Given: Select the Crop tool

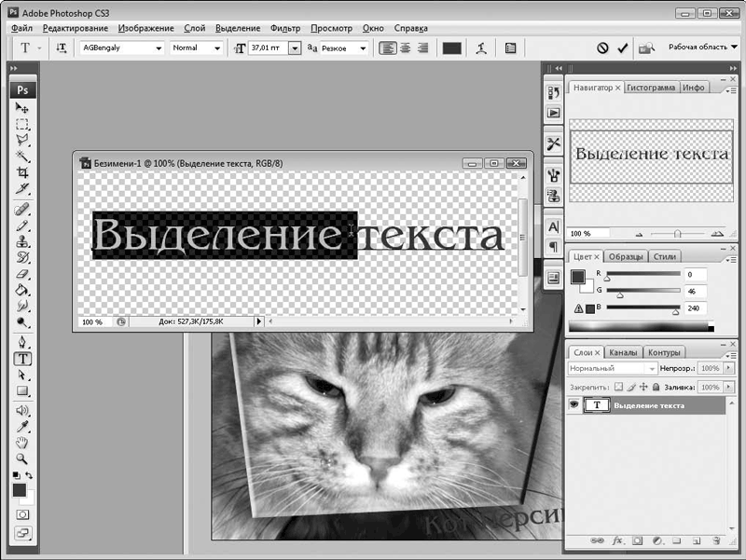Looking at the screenshot, I should [21, 172].
